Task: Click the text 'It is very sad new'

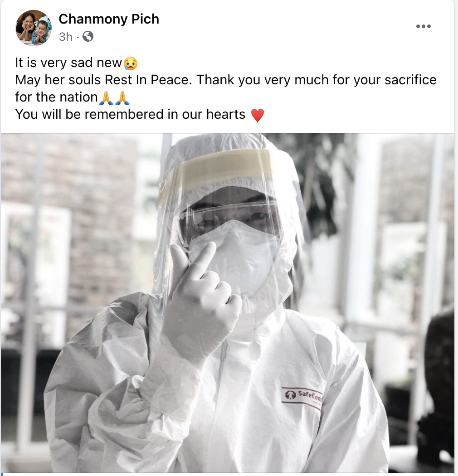Action: [x=68, y=63]
